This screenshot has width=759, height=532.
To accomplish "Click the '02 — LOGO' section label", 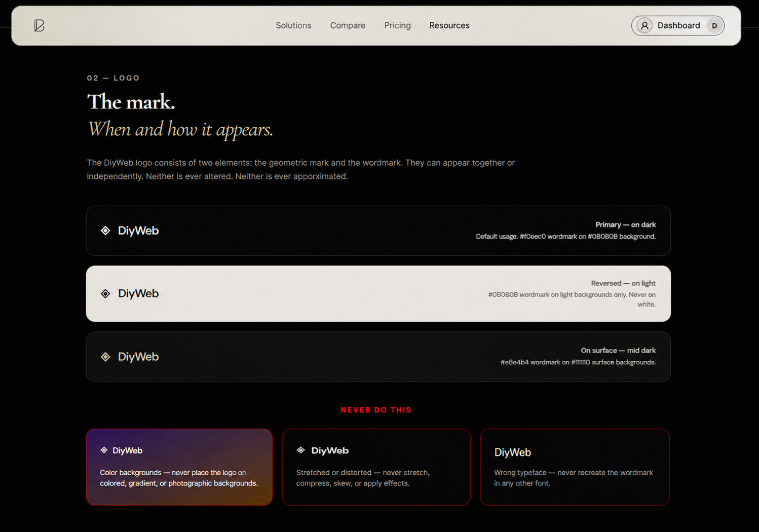I will coord(113,78).
